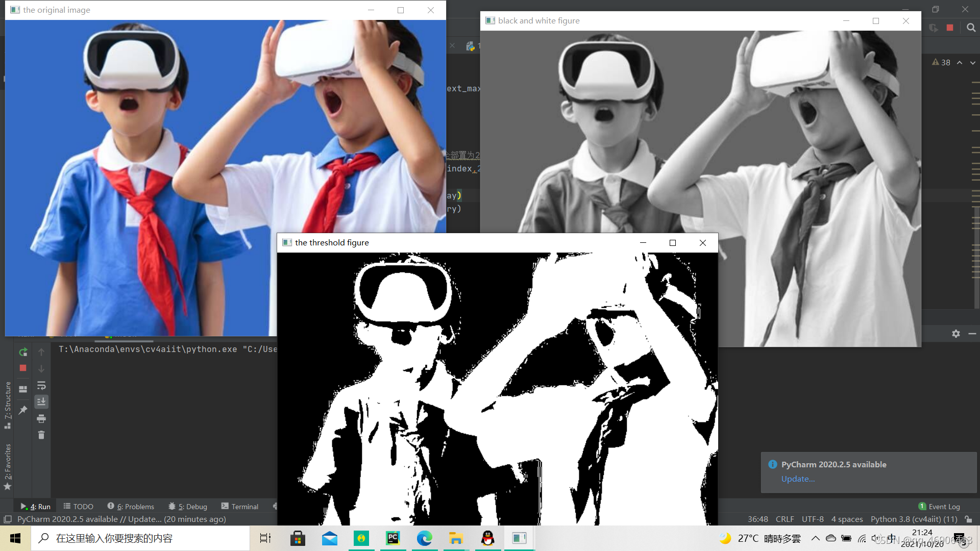Print the console output
The height and width of the screenshot is (551, 980).
coord(41,419)
